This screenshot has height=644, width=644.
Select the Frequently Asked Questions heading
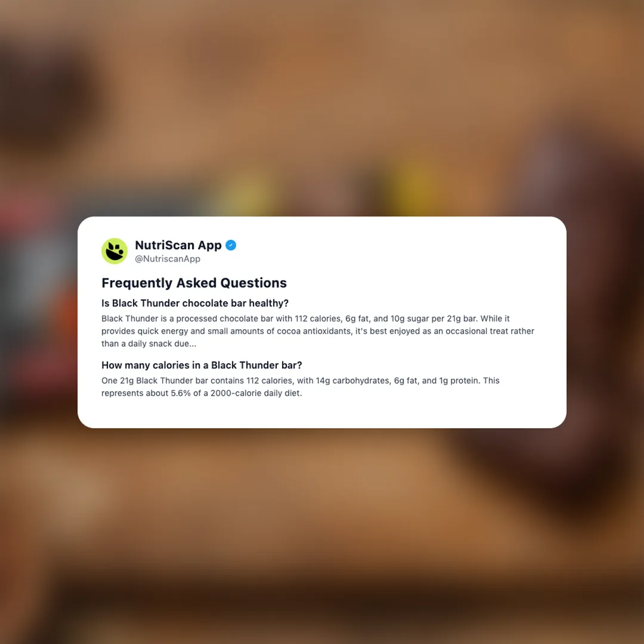(194, 283)
